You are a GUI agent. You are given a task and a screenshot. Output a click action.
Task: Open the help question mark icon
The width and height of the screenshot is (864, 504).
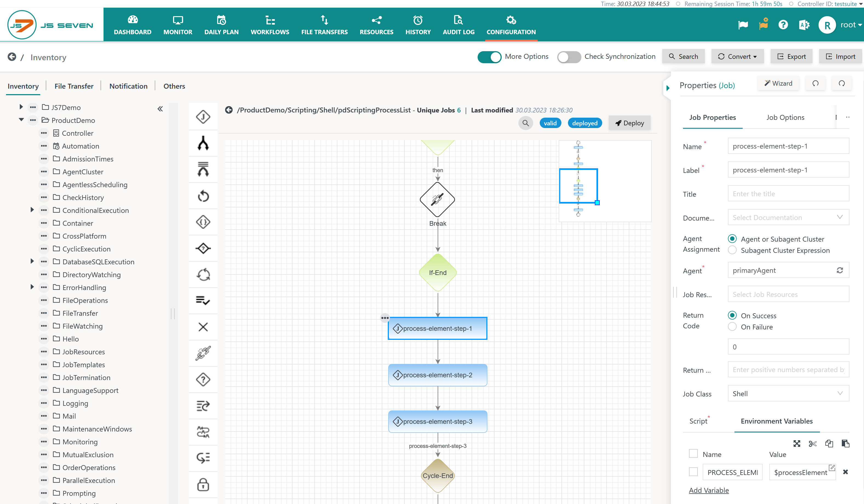783,25
